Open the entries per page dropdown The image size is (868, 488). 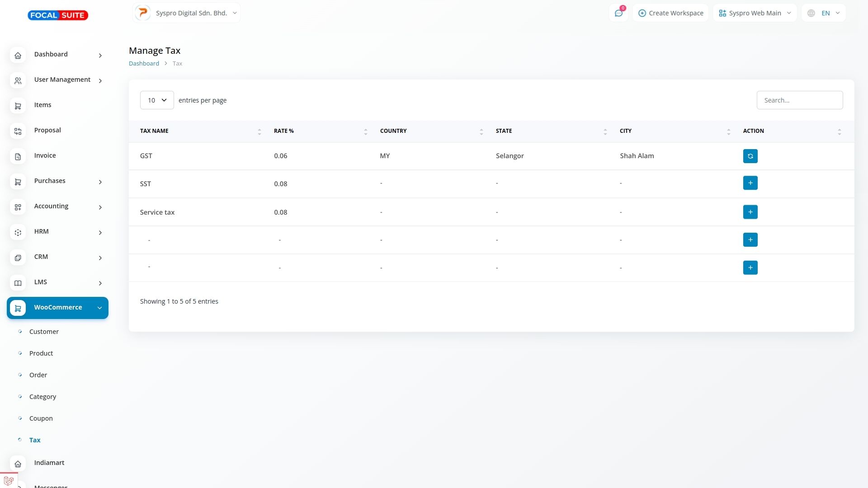click(x=157, y=100)
